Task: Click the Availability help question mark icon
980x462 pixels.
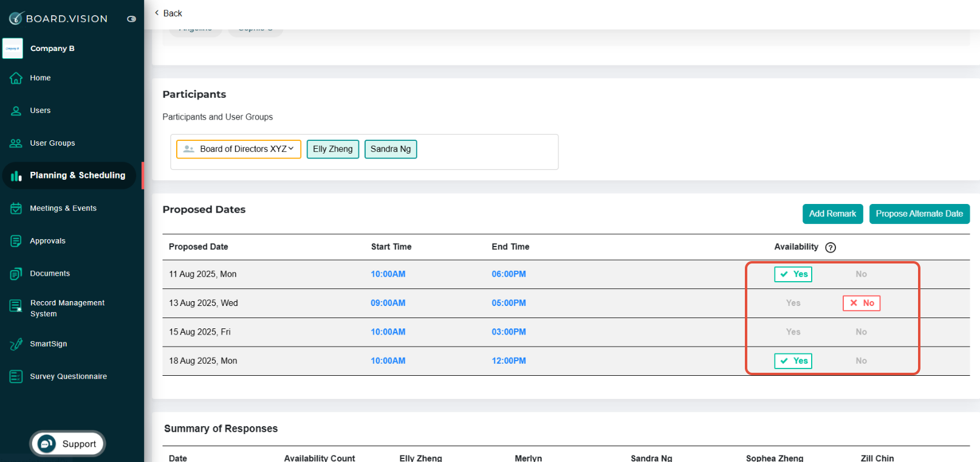Action: coord(831,248)
